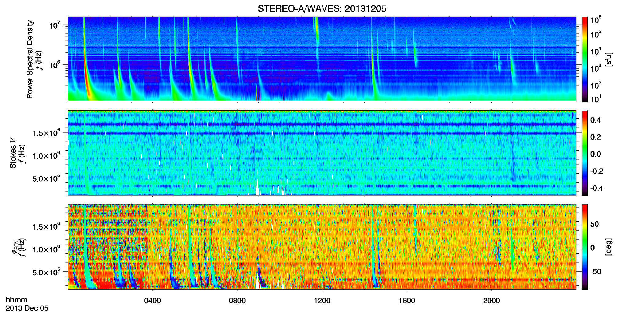Click the hhmm axis caption

point(17,300)
